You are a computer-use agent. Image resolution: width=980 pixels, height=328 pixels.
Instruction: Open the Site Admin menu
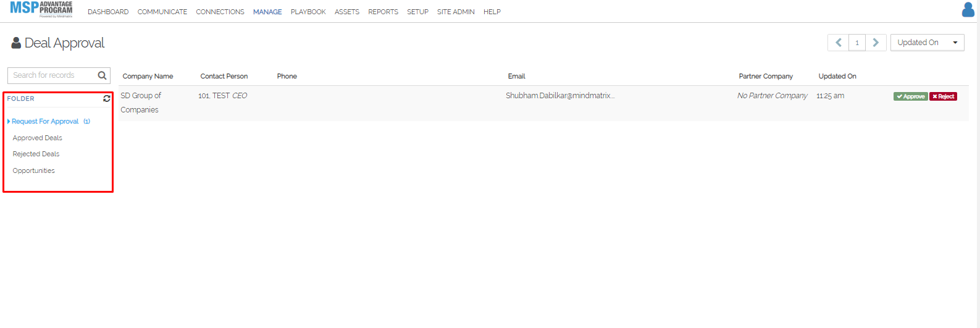pos(456,12)
